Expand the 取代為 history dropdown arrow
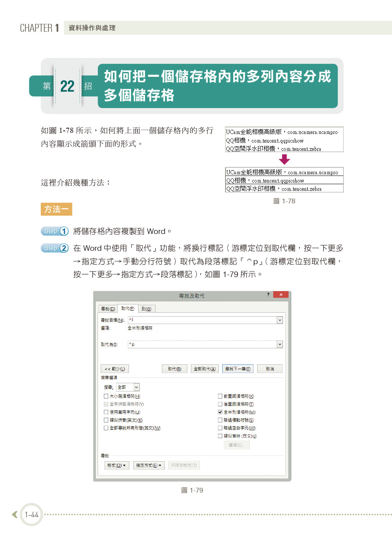 (280, 344)
